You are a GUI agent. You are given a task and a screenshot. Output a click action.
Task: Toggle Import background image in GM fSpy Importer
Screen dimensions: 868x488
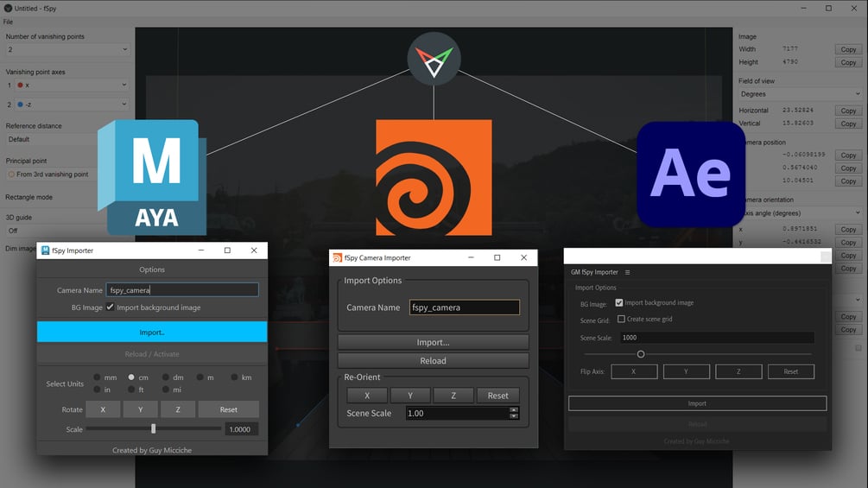619,302
